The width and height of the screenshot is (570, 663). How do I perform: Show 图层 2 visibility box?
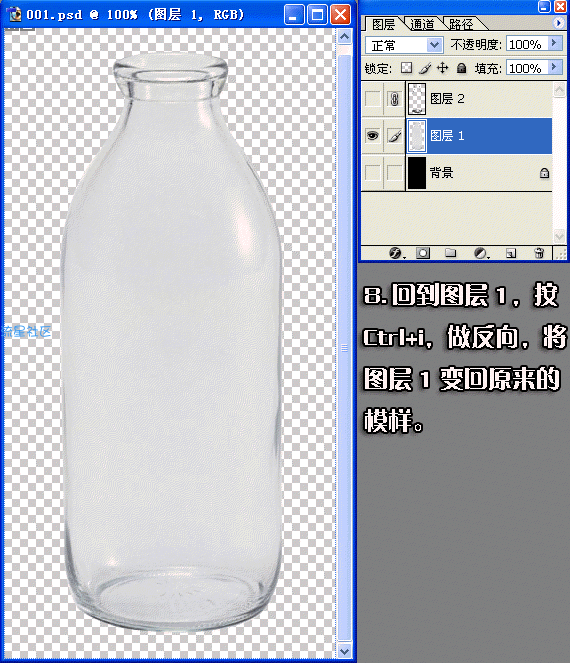[x=372, y=99]
